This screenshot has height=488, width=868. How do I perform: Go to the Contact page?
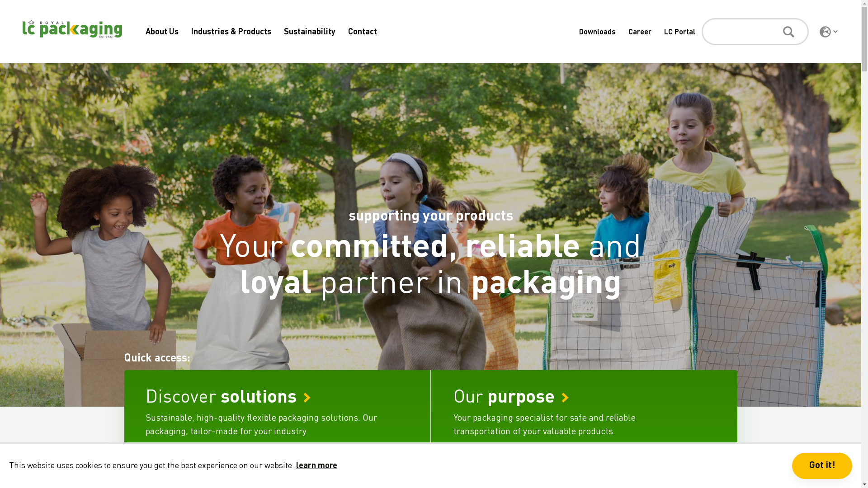[363, 32]
